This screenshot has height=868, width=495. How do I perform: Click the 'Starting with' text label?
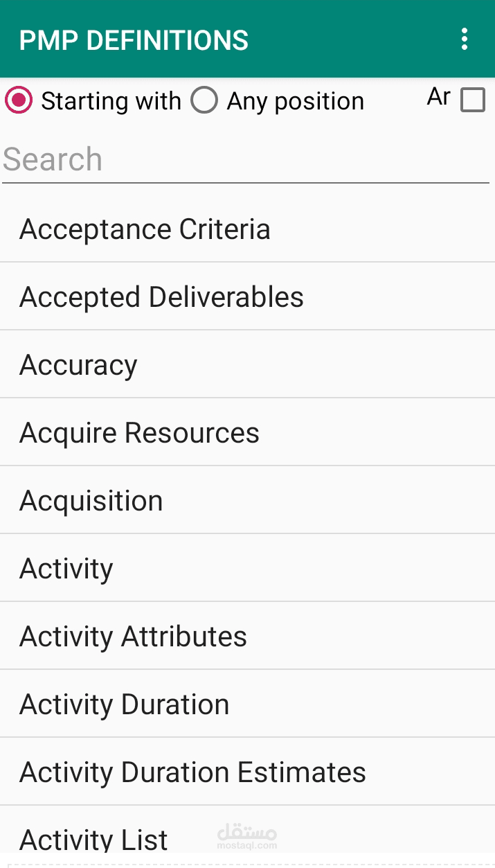111,100
